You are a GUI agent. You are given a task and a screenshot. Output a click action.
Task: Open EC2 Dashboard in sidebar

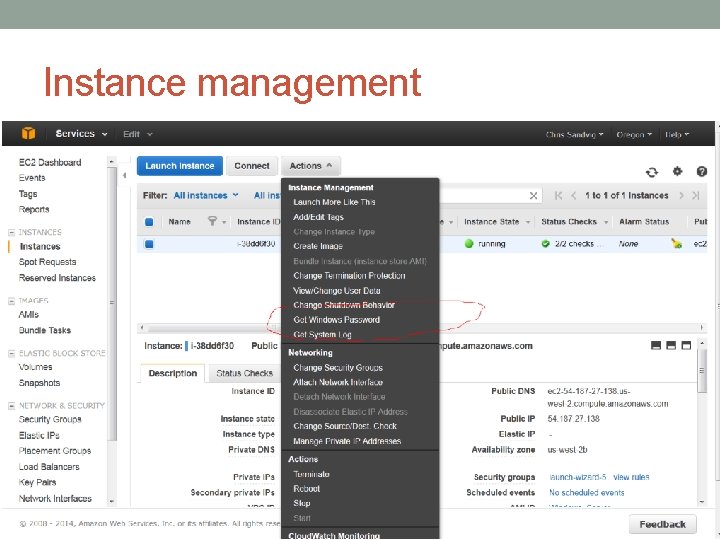click(50, 163)
